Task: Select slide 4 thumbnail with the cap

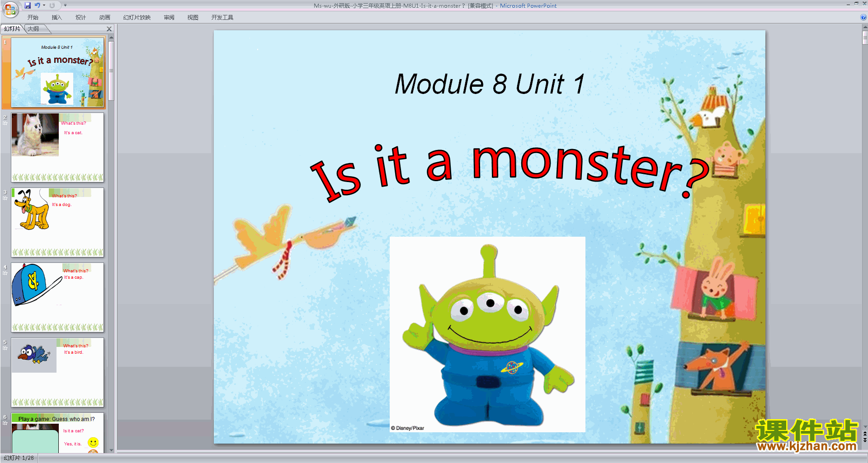Action: (x=57, y=297)
